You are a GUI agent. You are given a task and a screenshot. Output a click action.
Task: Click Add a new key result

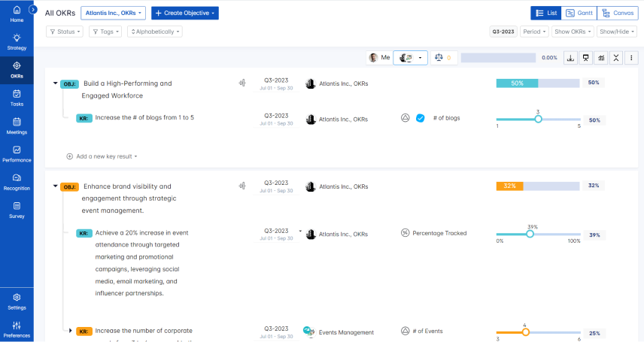(x=102, y=156)
